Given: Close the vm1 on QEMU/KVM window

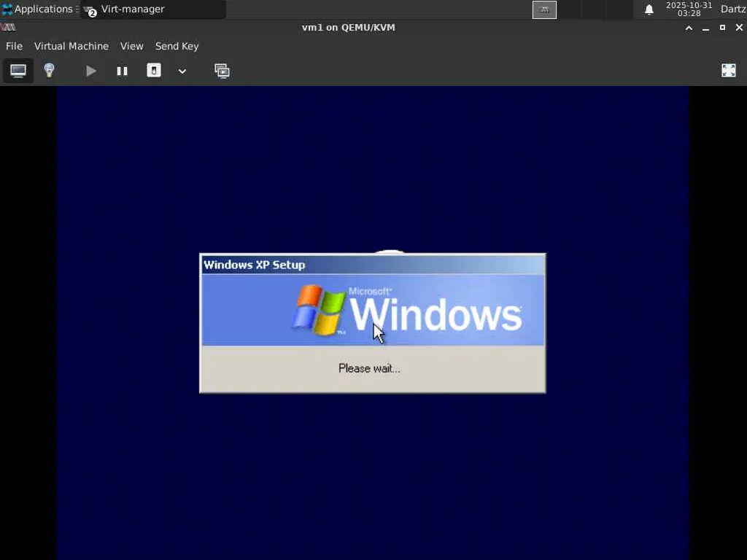Looking at the screenshot, I should pos(739,28).
